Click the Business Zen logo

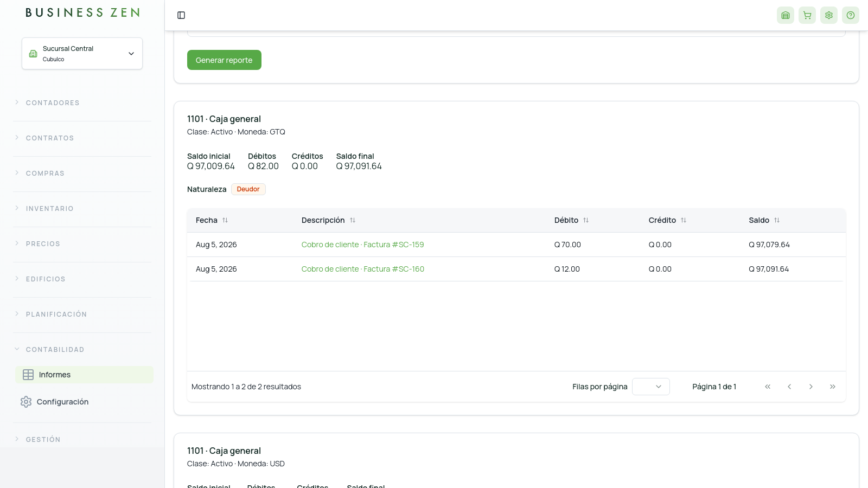(82, 12)
